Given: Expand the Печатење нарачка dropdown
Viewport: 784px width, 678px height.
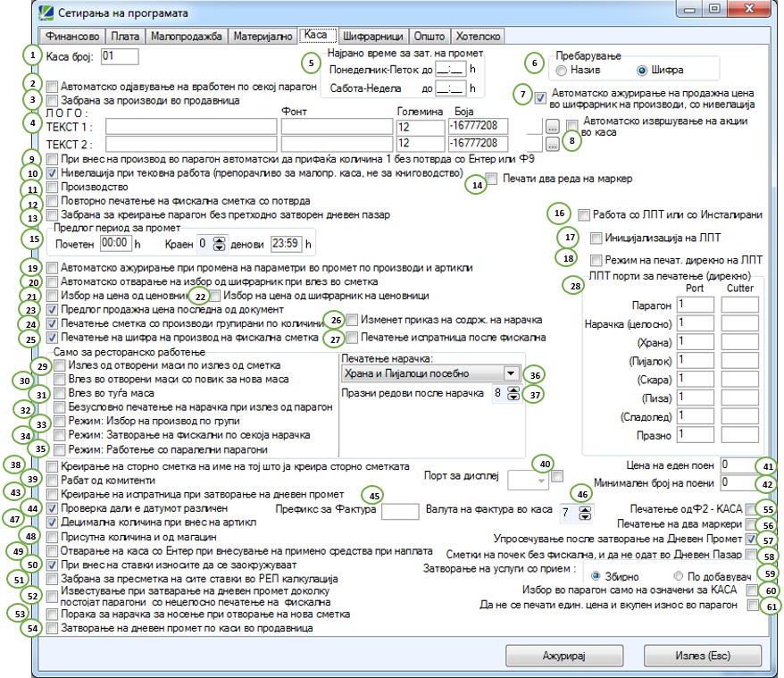Looking at the screenshot, I should click(511, 373).
